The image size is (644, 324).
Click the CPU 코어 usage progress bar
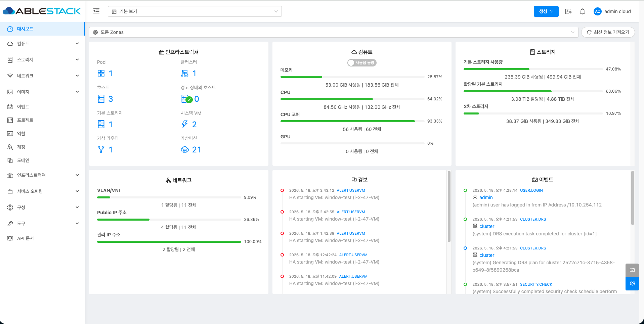pyautogui.click(x=352, y=121)
